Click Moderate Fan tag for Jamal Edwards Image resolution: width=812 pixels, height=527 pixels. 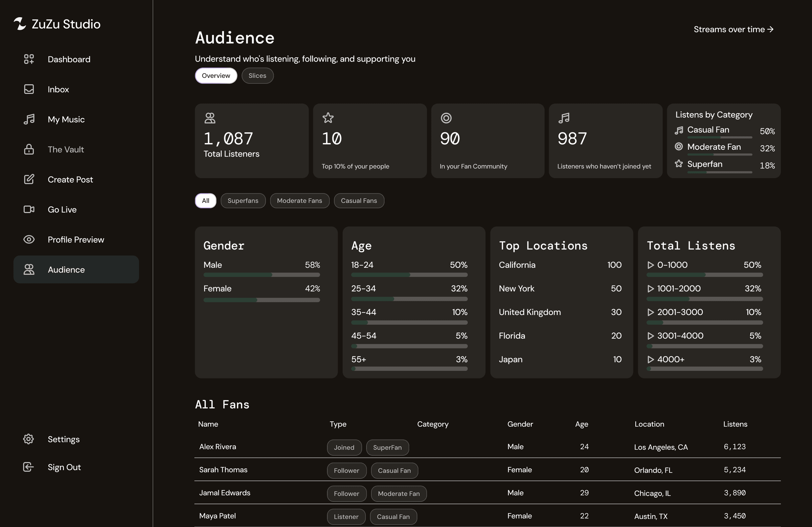point(399,494)
